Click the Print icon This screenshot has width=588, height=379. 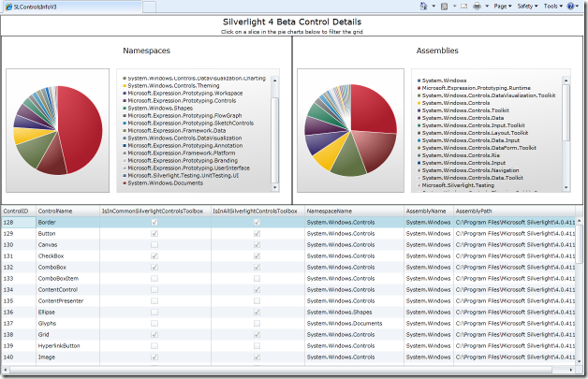[477, 6]
